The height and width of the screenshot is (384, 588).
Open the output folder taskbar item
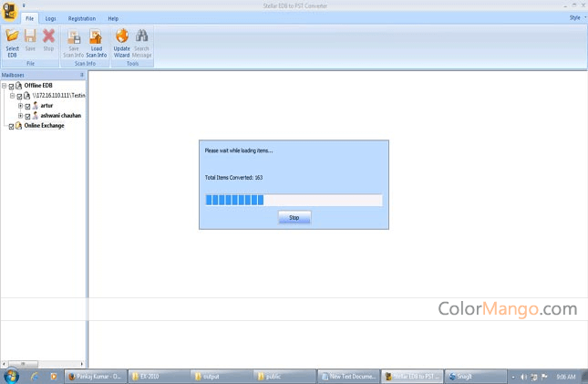click(x=222, y=377)
